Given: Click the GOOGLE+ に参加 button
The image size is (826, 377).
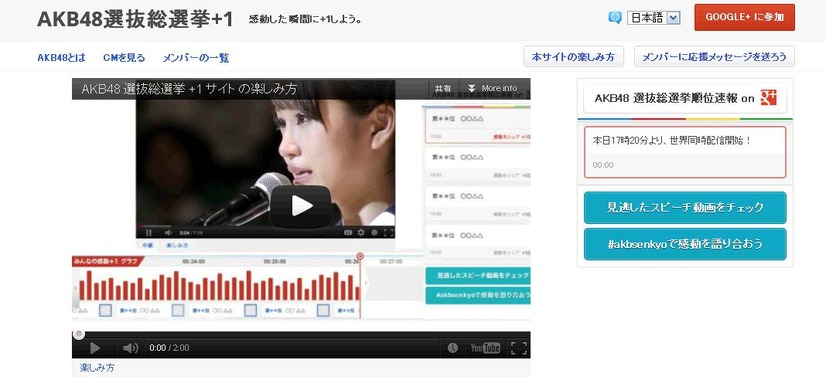Looking at the screenshot, I should point(744,17).
